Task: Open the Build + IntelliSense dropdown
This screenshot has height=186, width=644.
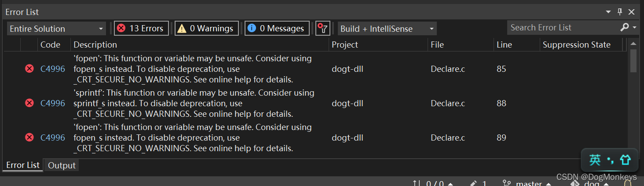Action: [x=387, y=29]
